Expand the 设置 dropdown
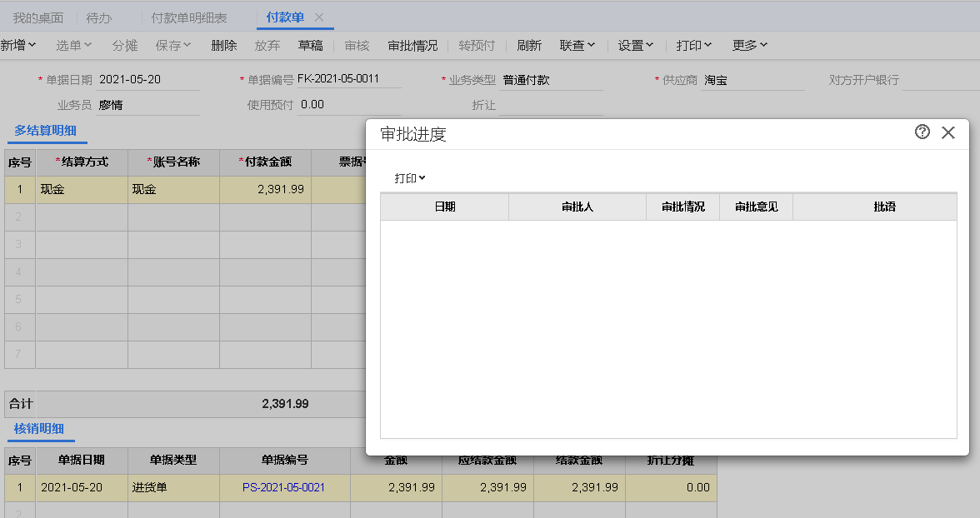The height and width of the screenshot is (518, 980). coord(636,45)
